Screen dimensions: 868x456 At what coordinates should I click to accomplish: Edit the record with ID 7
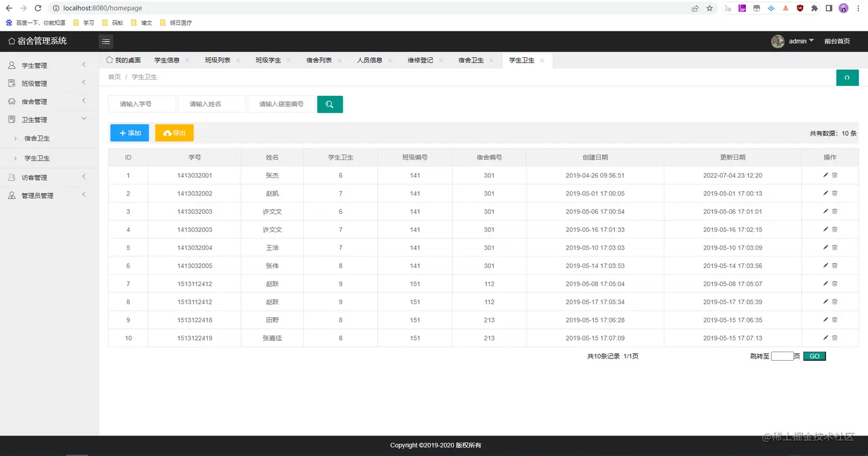tap(826, 283)
